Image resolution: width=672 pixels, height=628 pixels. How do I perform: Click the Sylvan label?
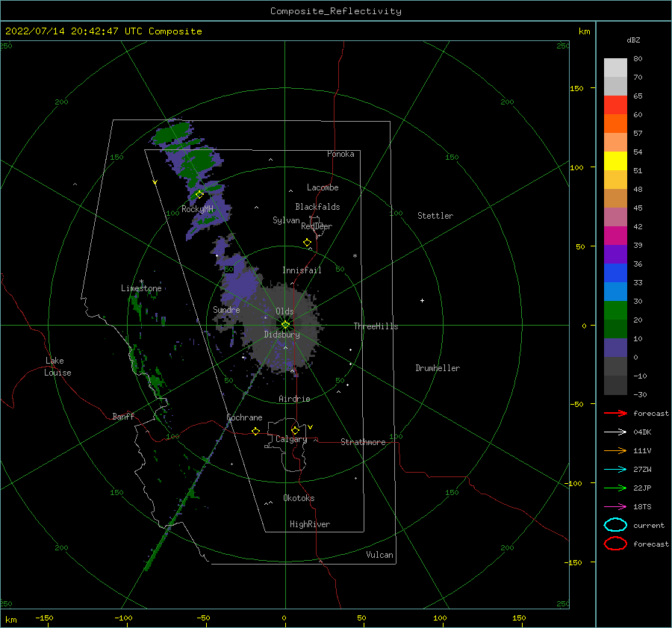click(x=286, y=220)
